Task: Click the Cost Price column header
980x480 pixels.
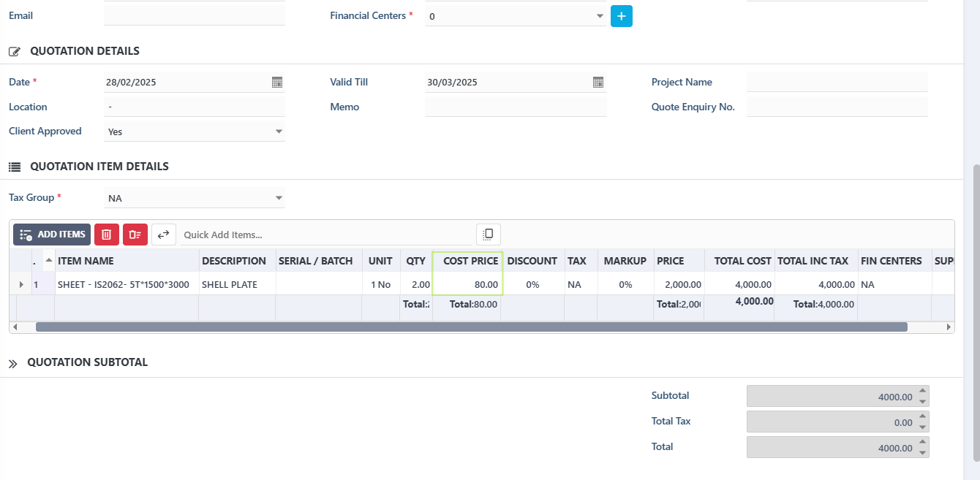Action: pos(470,261)
